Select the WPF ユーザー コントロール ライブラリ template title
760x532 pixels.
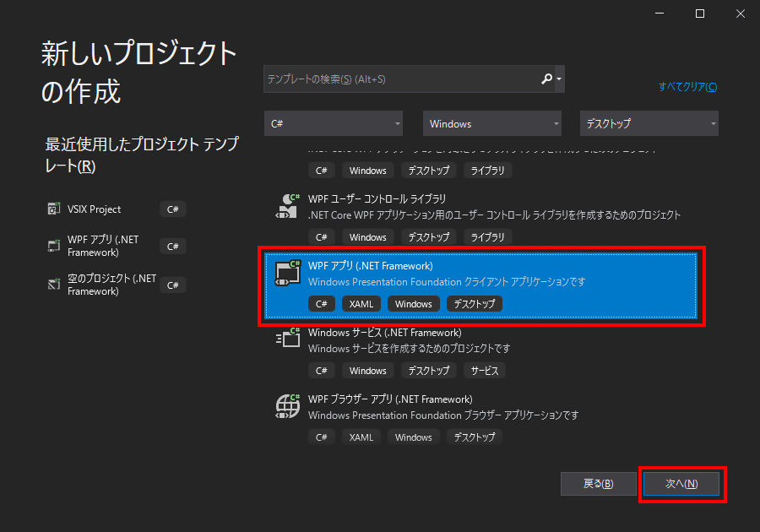pyautogui.click(x=377, y=198)
